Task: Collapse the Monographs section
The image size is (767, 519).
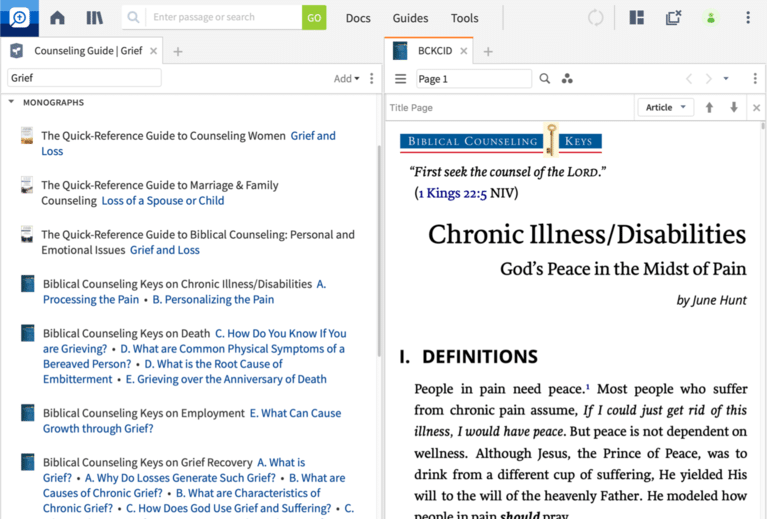Action: tap(11, 102)
